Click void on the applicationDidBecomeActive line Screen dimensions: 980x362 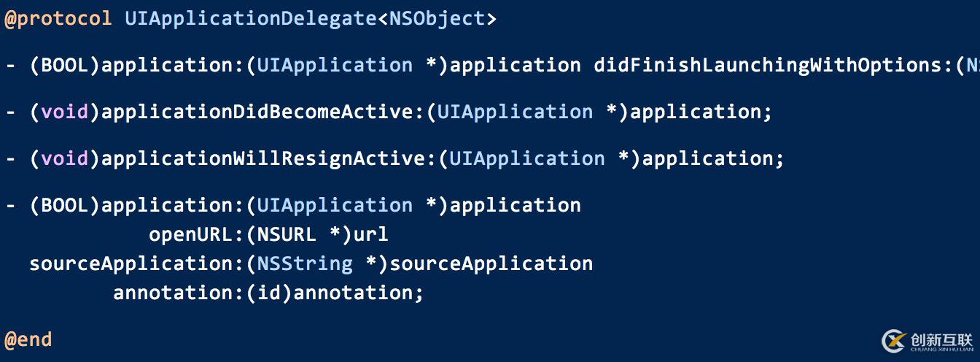coord(64,112)
